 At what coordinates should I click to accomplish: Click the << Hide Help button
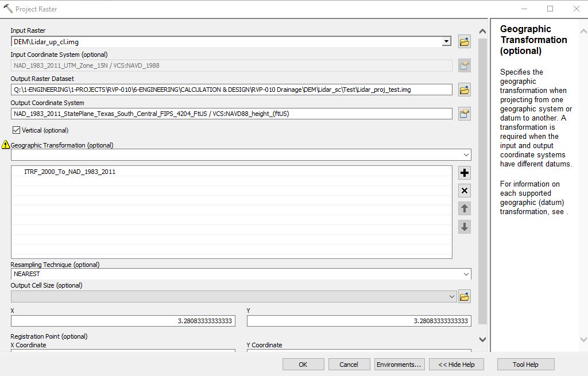tap(457, 365)
